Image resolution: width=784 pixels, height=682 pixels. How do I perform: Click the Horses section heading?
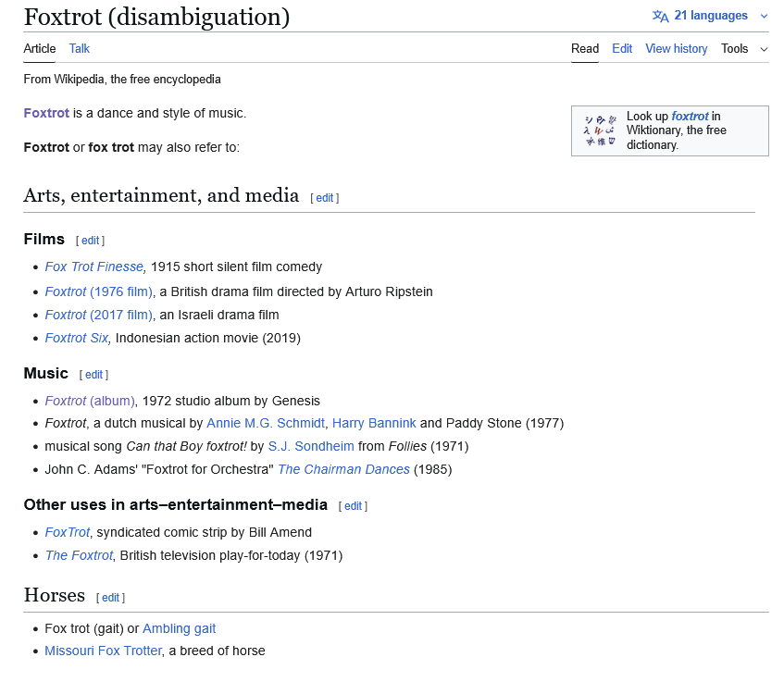click(x=54, y=595)
